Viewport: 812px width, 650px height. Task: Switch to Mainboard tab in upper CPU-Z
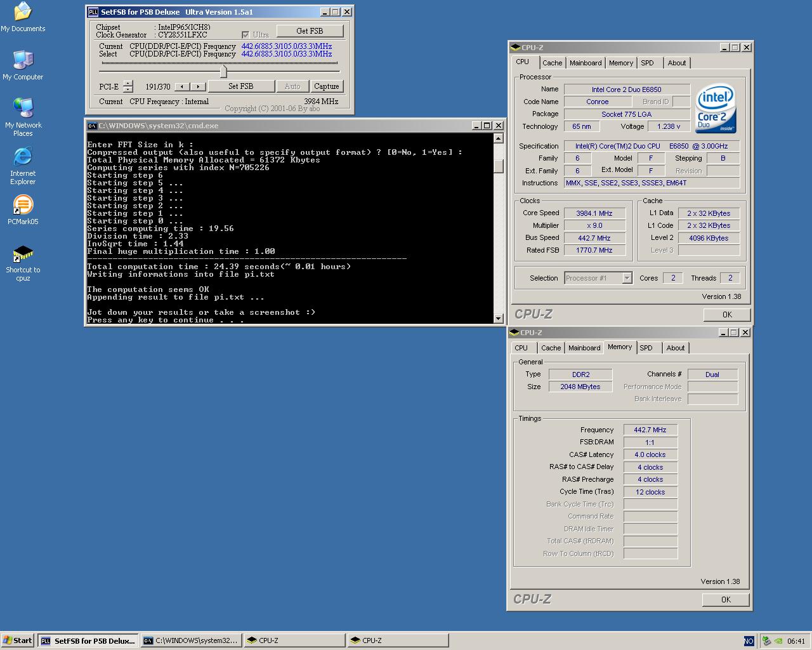(x=586, y=63)
